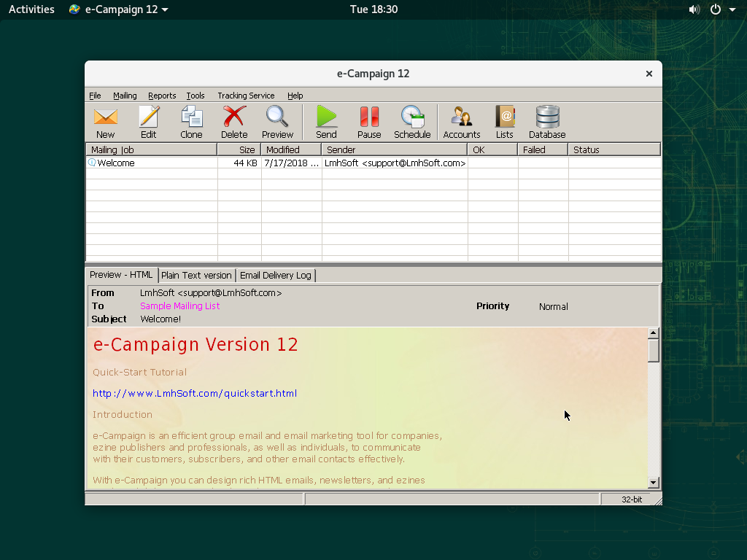The height and width of the screenshot is (560, 747).
Task: Sort by the Size column header
Action: click(239, 149)
